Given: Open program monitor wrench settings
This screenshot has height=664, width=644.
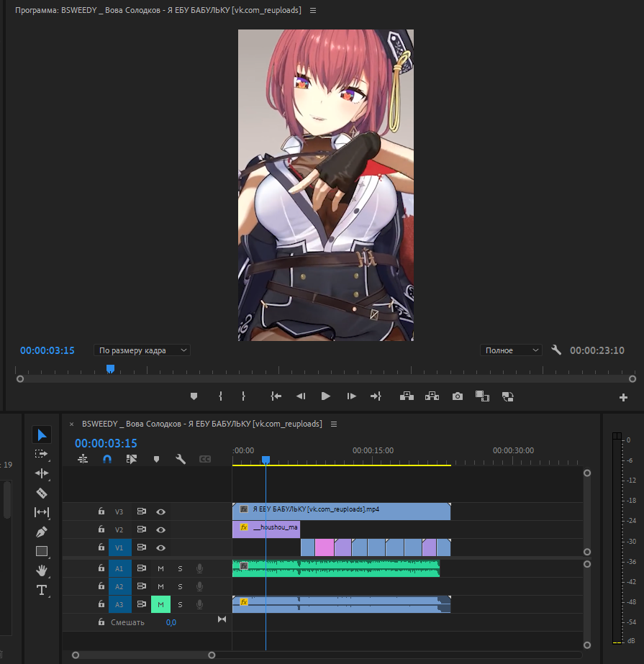Looking at the screenshot, I should pyautogui.click(x=556, y=350).
